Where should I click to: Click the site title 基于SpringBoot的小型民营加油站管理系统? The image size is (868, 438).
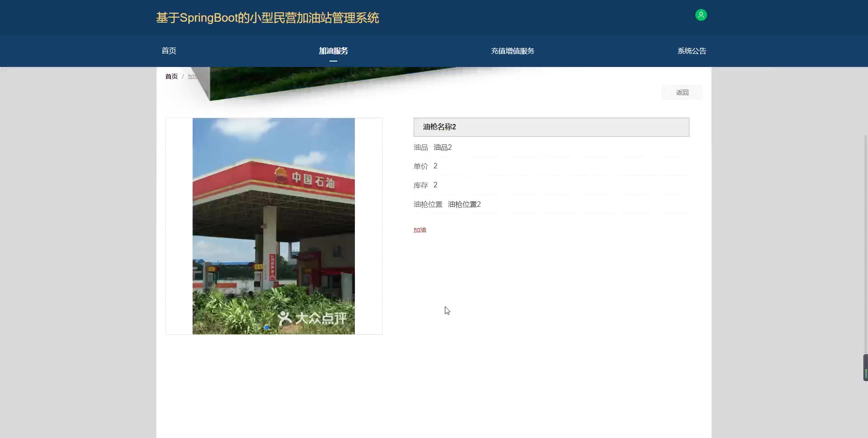click(268, 18)
